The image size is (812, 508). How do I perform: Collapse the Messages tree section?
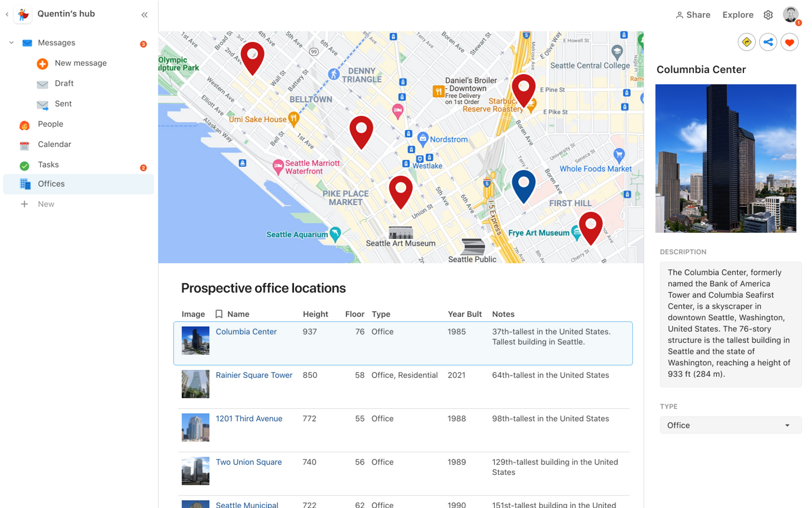[x=11, y=43]
